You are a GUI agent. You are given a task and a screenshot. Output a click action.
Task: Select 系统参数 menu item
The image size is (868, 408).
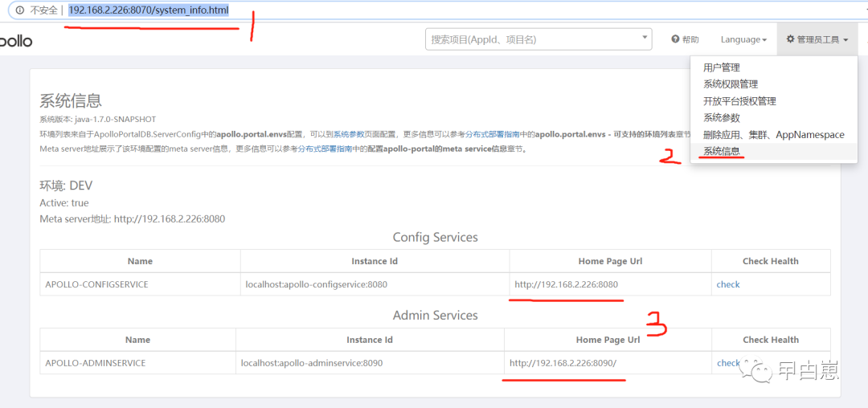[x=773, y=118]
